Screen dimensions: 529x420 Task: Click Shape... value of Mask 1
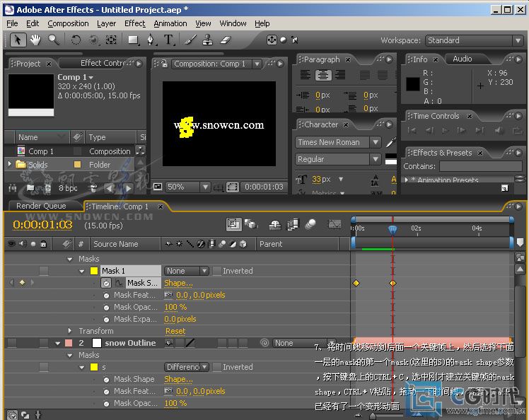178,283
